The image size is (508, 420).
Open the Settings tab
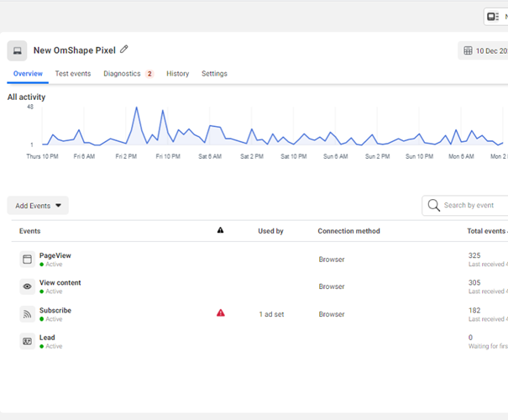point(214,74)
